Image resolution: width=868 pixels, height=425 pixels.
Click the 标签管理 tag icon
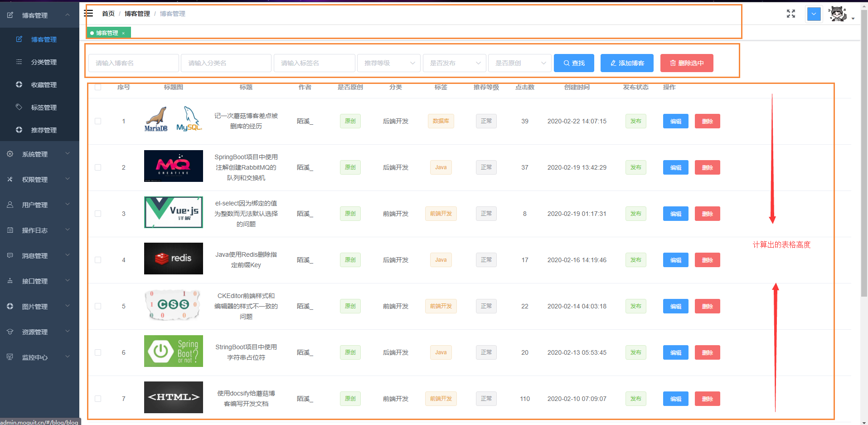tap(19, 107)
